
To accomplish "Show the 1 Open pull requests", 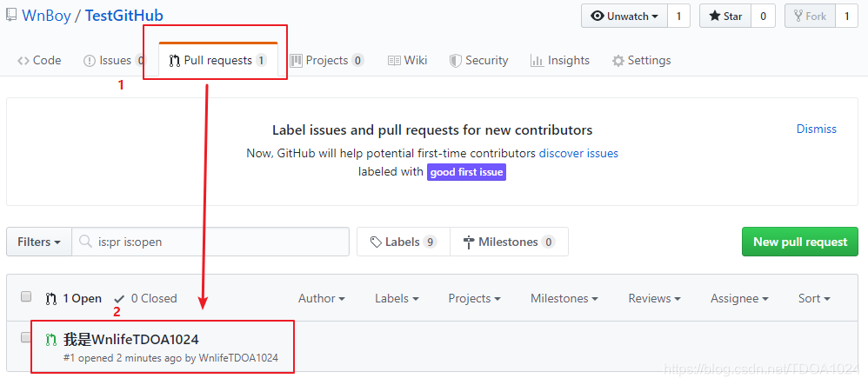I will pos(74,299).
